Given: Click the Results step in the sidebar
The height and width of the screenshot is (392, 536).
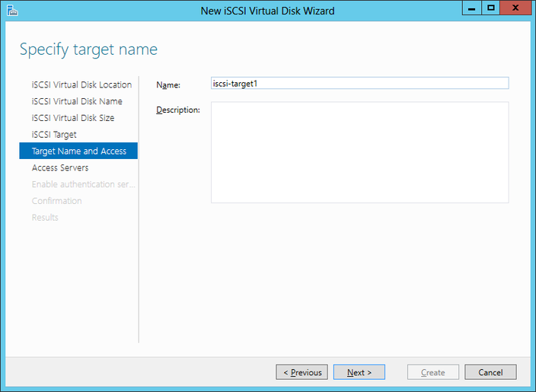Looking at the screenshot, I should (x=45, y=218).
